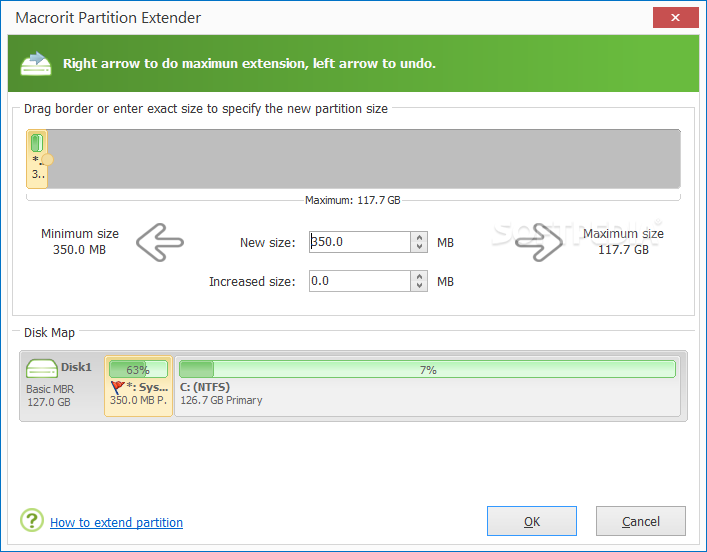This screenshot has width=707, height=552.
Task: Click the disk extend icon in green banner
Action: point(36,64)
